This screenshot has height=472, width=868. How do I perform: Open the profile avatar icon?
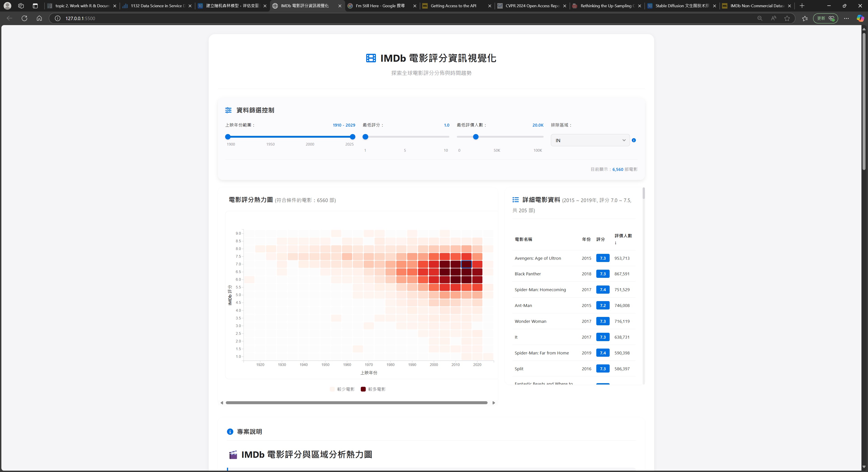tap(7, 6)
